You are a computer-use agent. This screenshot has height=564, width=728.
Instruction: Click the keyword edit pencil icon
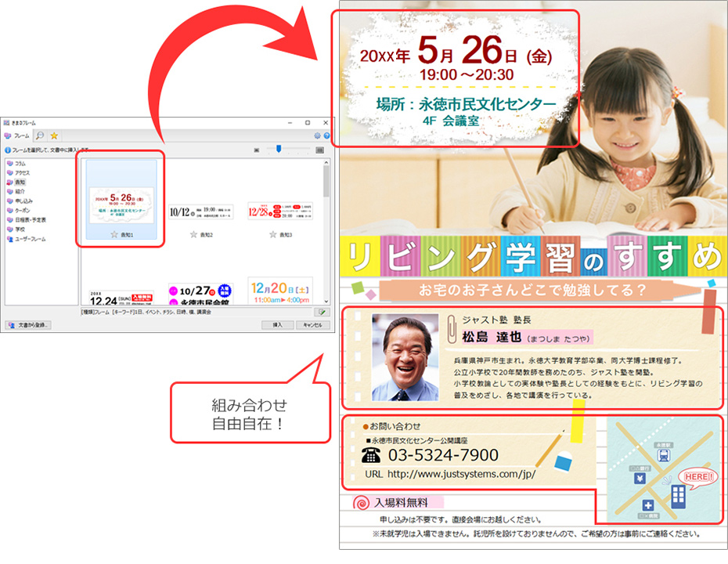tap(324, 312)
